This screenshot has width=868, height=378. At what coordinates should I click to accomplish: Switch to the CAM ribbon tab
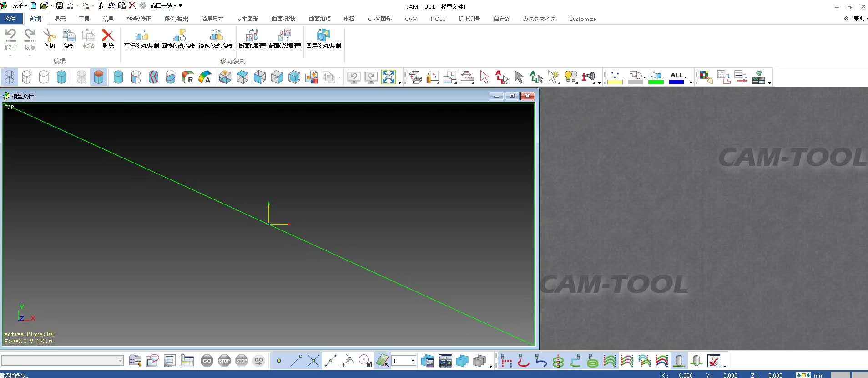[411, 19]
